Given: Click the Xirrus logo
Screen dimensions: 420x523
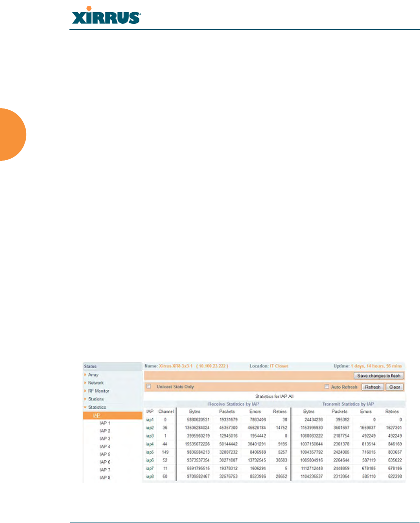Looking at the screenshot, I should point(106,16).
